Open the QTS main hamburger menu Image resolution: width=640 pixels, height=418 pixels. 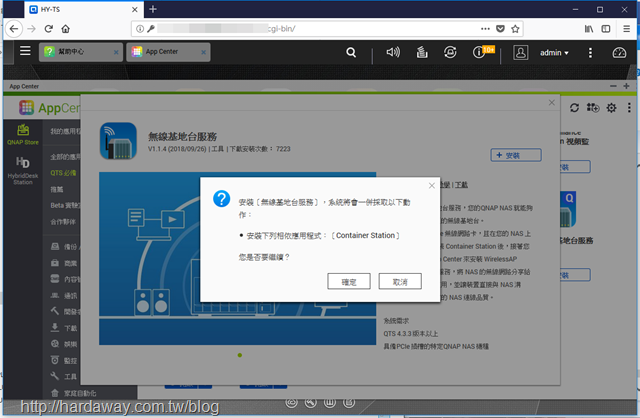tap(25, 51)
